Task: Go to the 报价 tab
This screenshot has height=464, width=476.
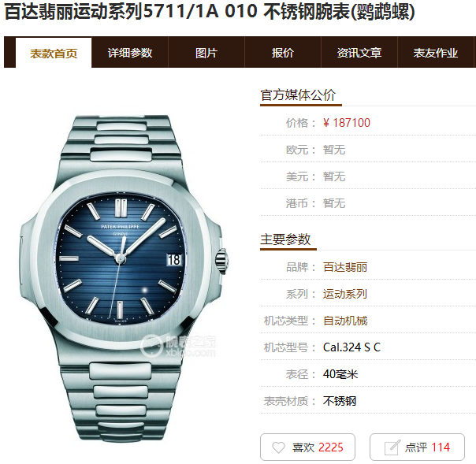Action: point(283,53)
